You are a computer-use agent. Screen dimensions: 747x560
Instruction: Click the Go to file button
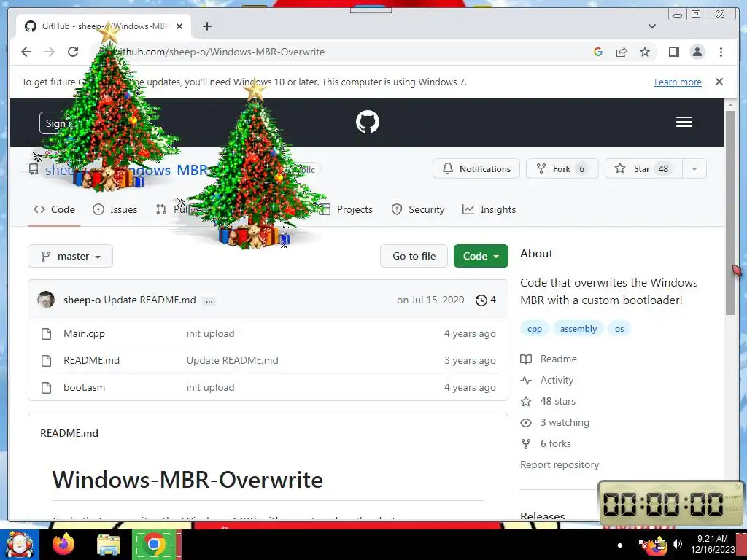414,256
